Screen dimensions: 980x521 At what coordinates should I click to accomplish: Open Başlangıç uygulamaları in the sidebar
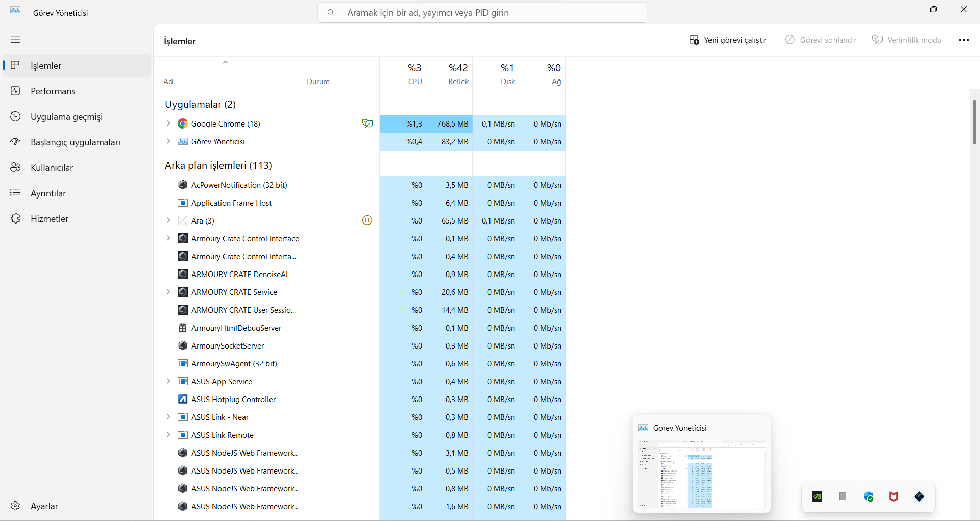[x=77, y=142]
